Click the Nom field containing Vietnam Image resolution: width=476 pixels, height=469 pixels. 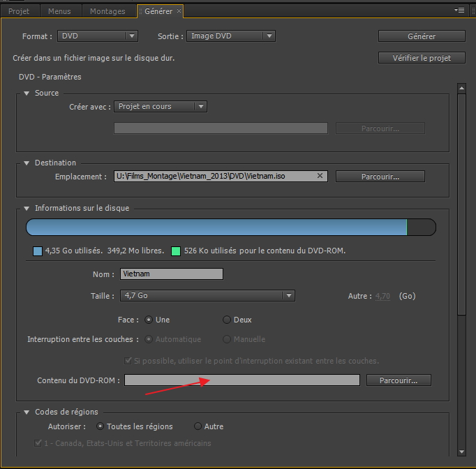click(171, 274)
